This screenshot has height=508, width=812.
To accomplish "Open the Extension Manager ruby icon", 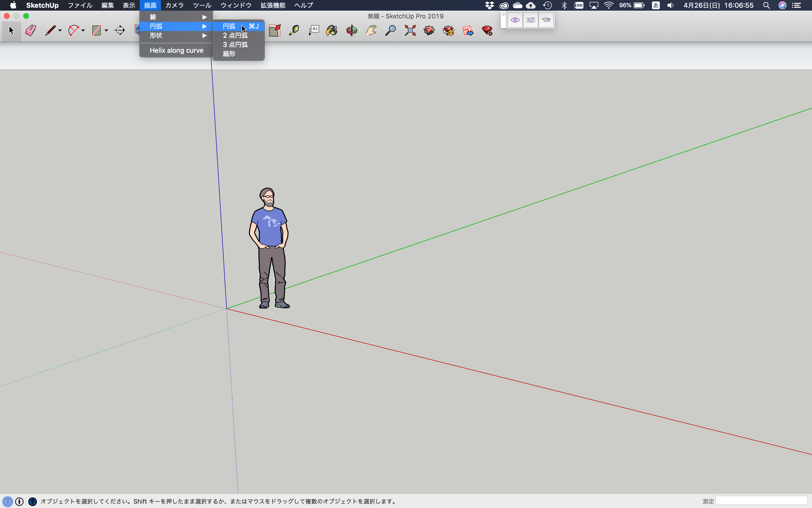I will coord(487,30).
